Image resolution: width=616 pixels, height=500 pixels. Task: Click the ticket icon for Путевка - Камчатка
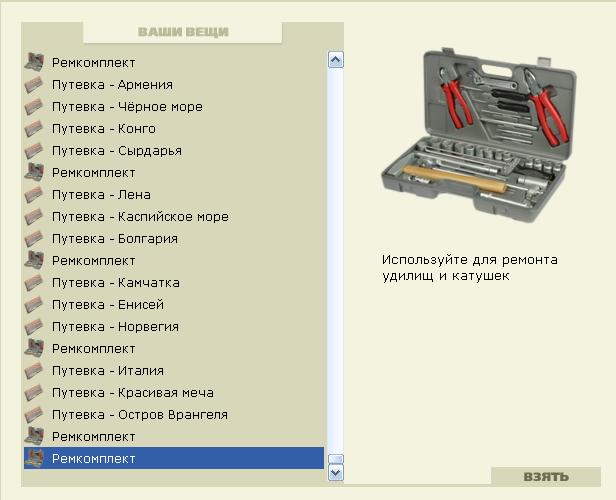pyautogui.click(x=34, y=282)
